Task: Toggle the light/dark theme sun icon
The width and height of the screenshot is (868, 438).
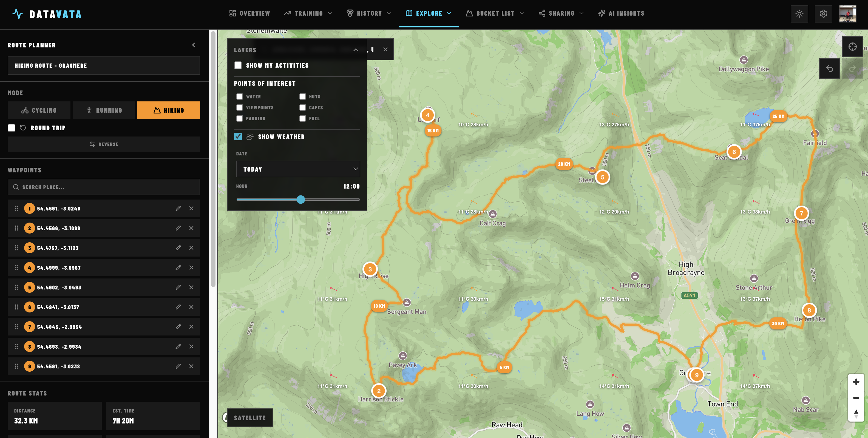Action: pos(799,14)
